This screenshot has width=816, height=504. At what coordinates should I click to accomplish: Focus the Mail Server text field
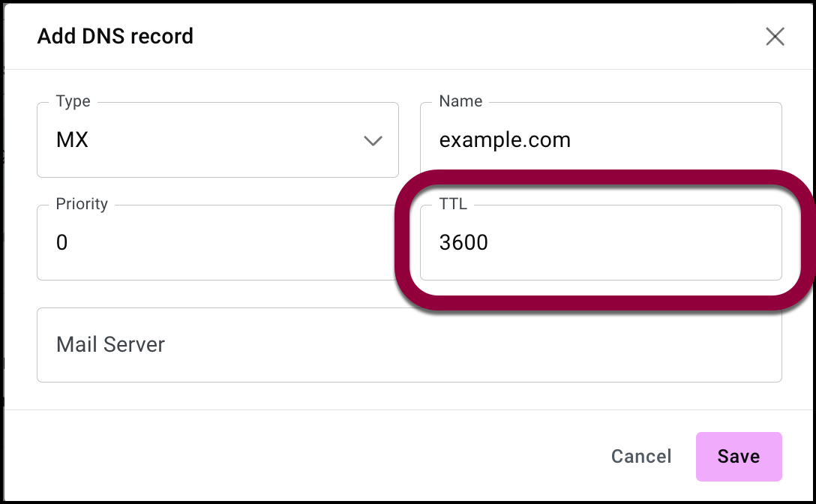click(409, 345)
